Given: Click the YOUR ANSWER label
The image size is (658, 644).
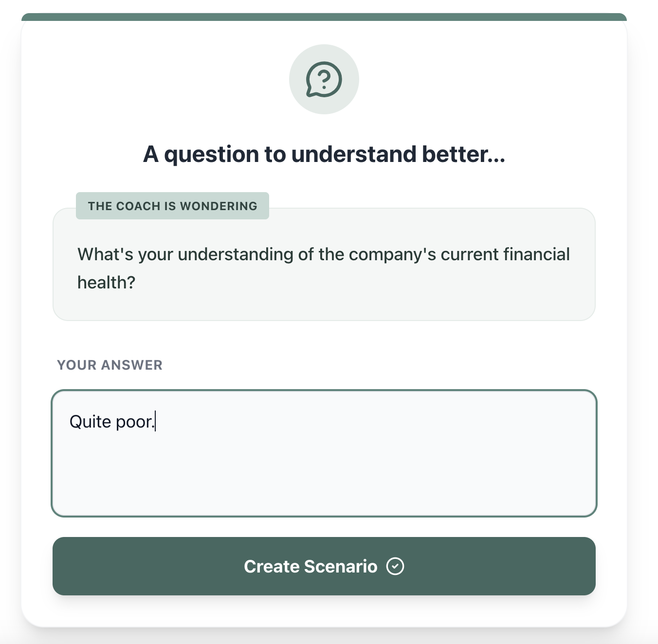Looking at the screenshot, I should [110, 365].
